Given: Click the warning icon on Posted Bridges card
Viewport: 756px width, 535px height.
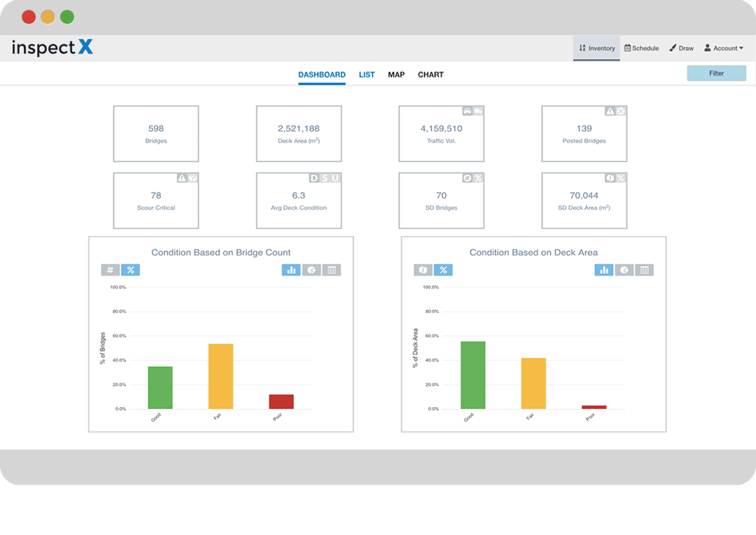Looking at the screenshot, I should click(610, 111).
